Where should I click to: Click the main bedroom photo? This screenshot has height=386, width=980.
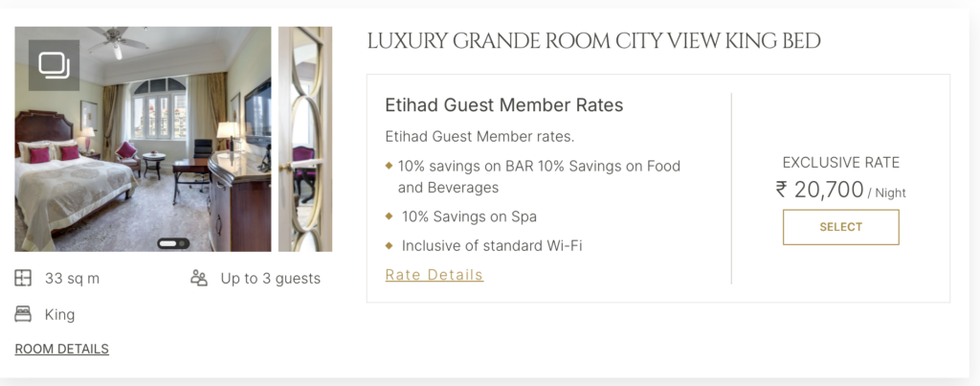pyautogui.click(x=144, y=153)
